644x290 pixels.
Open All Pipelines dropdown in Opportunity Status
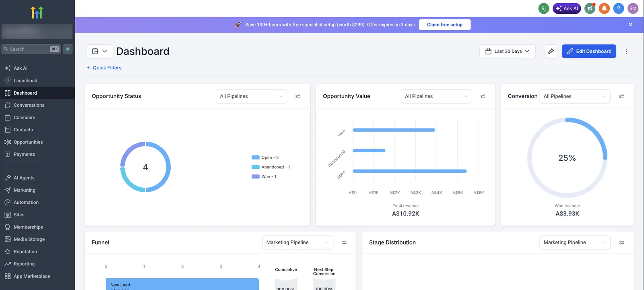click(x=251, y=96)
